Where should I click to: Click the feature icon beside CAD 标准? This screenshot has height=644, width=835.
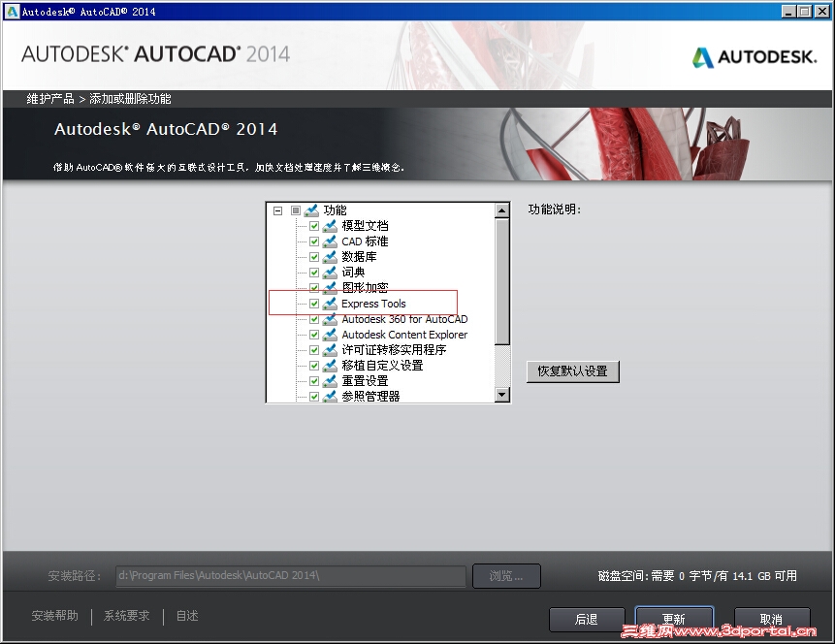pos(330,241)
